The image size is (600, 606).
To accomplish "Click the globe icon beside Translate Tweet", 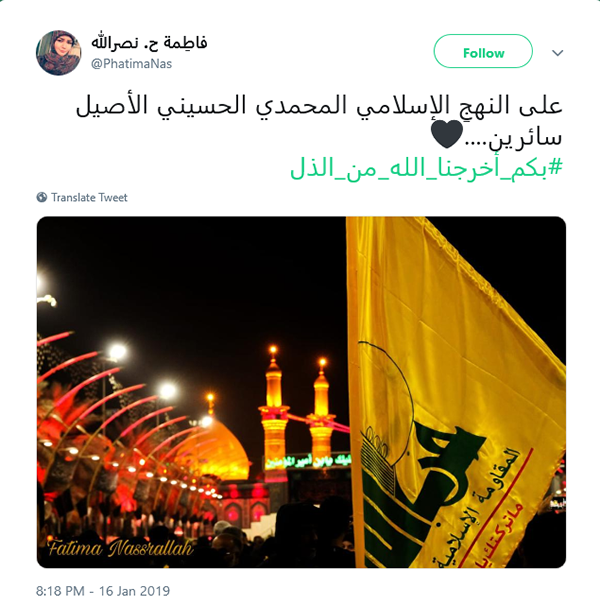I will pyautogui.click(x=42, y=197).
